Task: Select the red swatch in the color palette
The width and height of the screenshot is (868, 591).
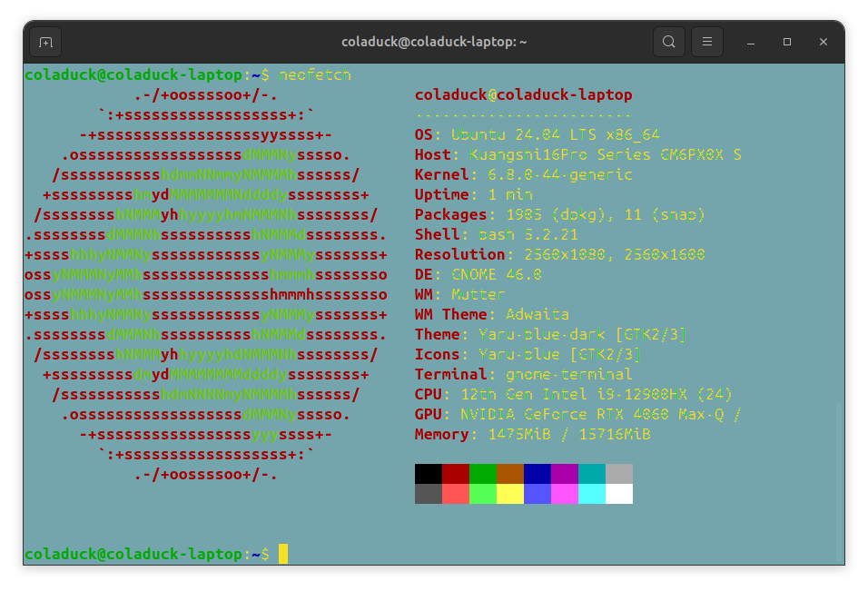Action: pyautogui.click(x=456, y=472)
